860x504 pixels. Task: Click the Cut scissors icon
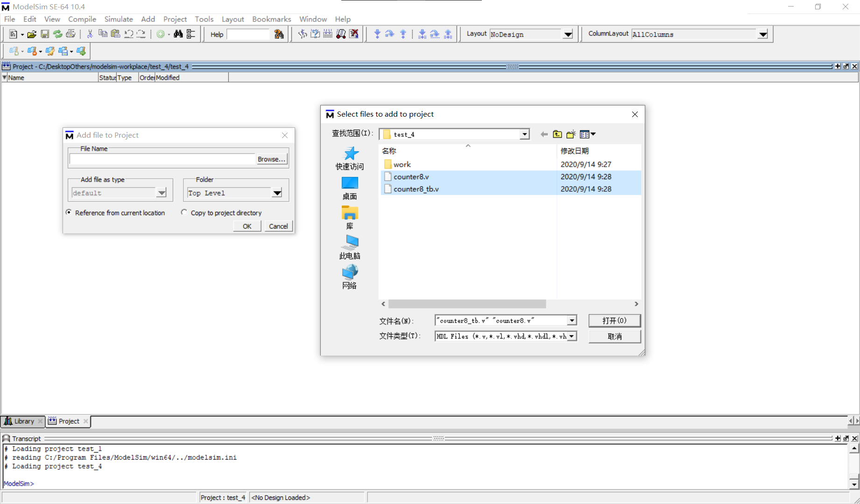click(90, 34)
